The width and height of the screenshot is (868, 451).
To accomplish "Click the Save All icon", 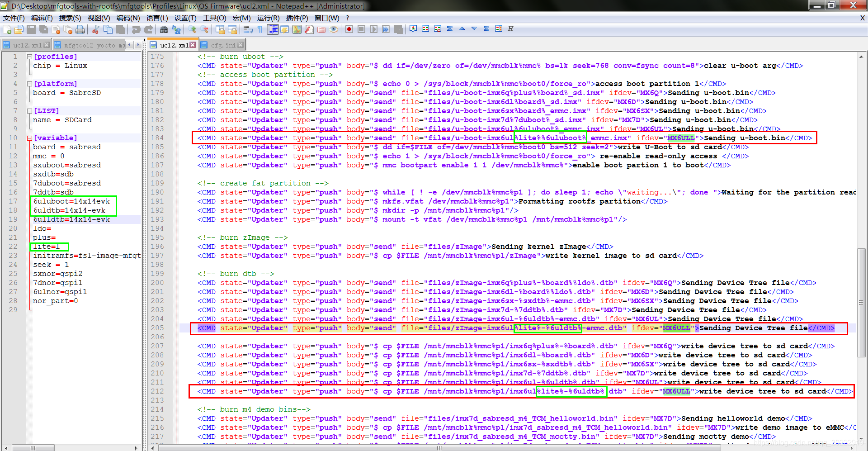I will tap(43, 28).
